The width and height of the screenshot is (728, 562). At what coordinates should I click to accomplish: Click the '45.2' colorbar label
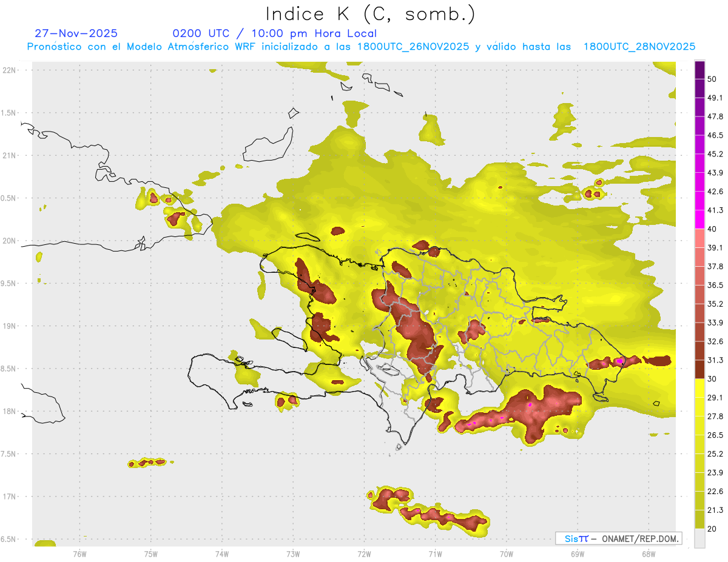[x=715, y=154]
